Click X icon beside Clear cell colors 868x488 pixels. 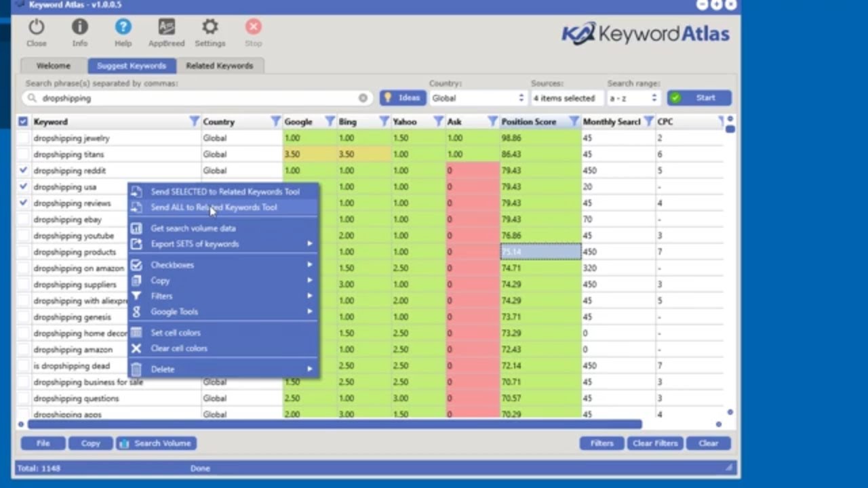click(x=136, y=348)
